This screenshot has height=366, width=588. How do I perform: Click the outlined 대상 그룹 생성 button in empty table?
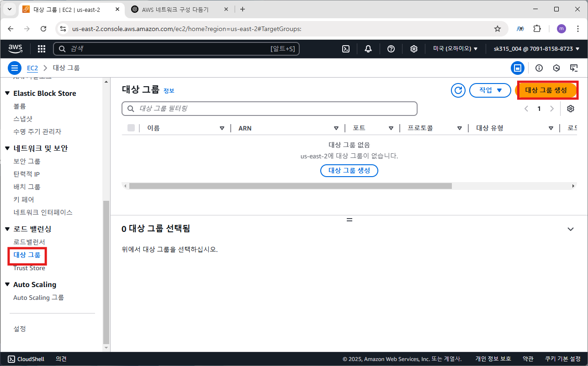(350, 171)
